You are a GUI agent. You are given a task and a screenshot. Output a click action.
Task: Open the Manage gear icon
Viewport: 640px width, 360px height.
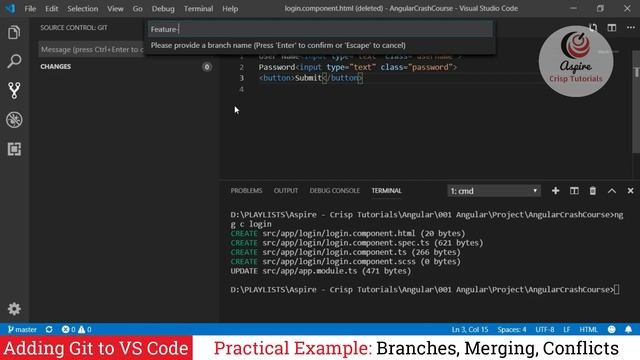(x=14, y=309)
